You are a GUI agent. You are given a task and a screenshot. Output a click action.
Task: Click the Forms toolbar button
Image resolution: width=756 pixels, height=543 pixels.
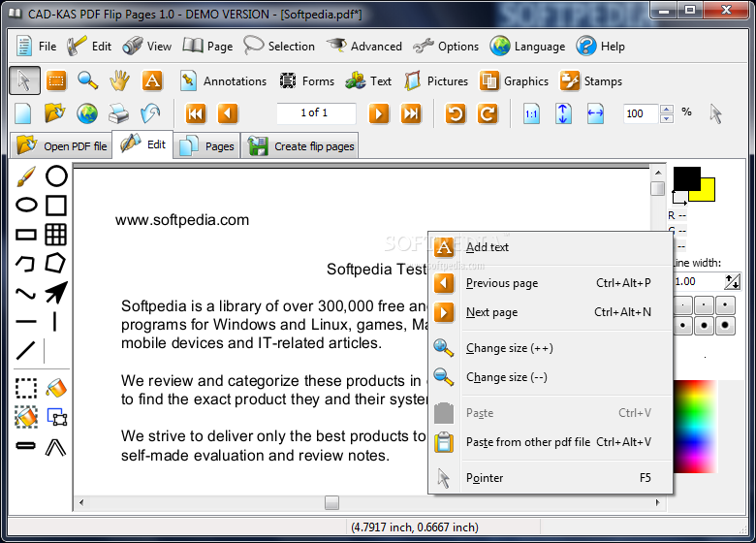tap(307, 81)
